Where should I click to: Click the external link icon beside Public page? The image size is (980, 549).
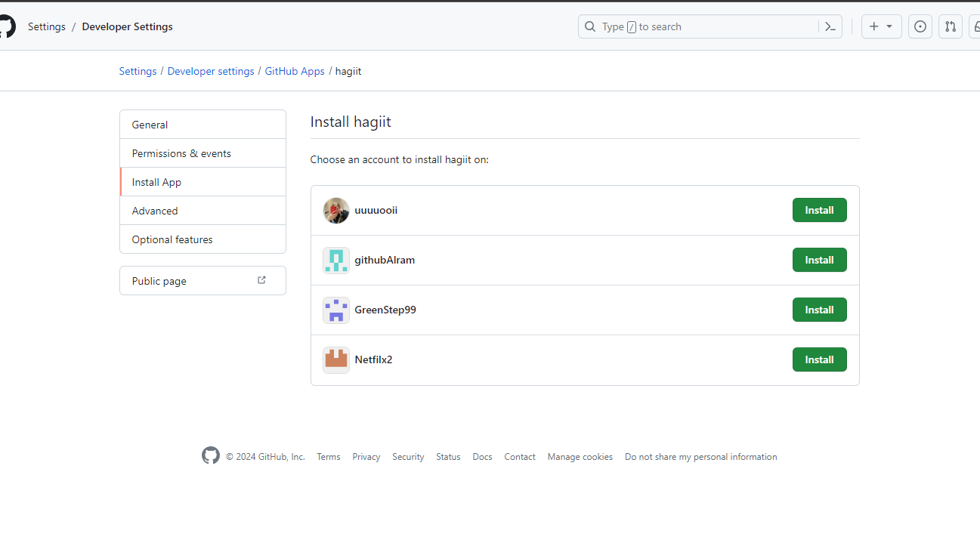pyautogui.click(x=261, y=280)
